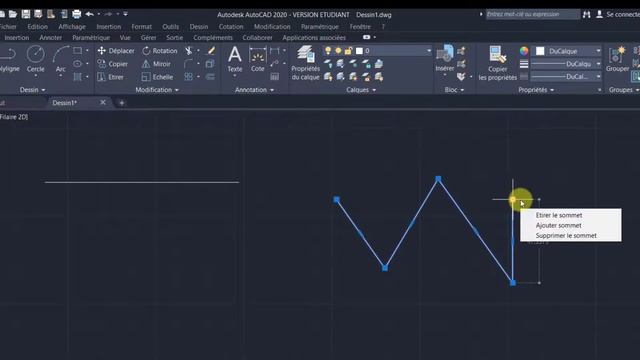
Task: Expand the Propriétés panel
Action: point(536,90)
